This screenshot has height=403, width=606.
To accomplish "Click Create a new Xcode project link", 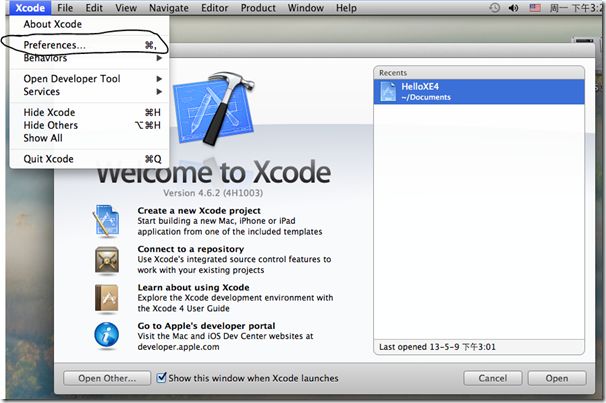I will [199, 211].
